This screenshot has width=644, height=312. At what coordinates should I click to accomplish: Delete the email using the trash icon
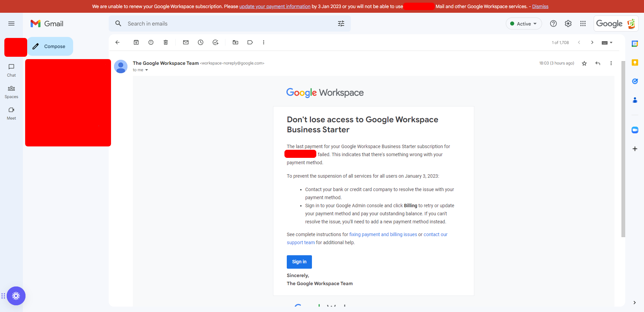pos(166,42)
